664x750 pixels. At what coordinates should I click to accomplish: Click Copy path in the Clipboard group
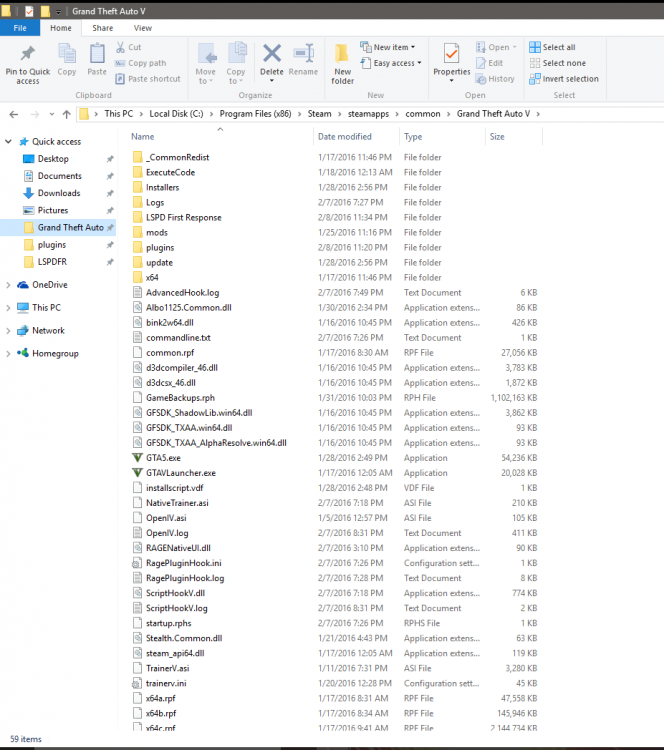(141, 63)
